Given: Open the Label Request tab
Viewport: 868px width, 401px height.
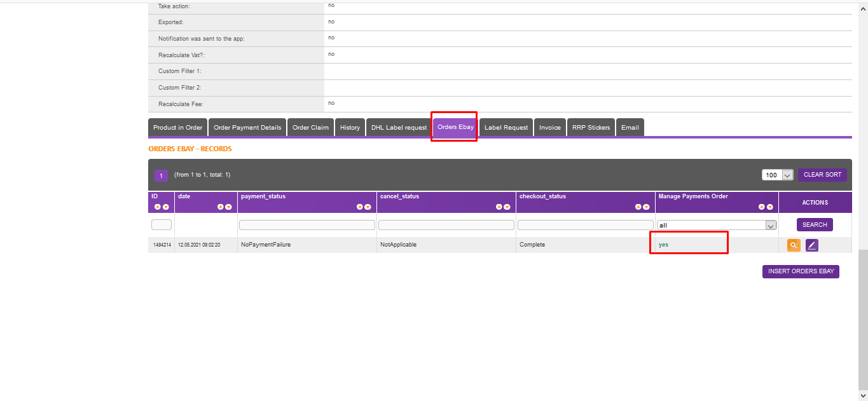Looking at the screenshot, I should (506, 127).
